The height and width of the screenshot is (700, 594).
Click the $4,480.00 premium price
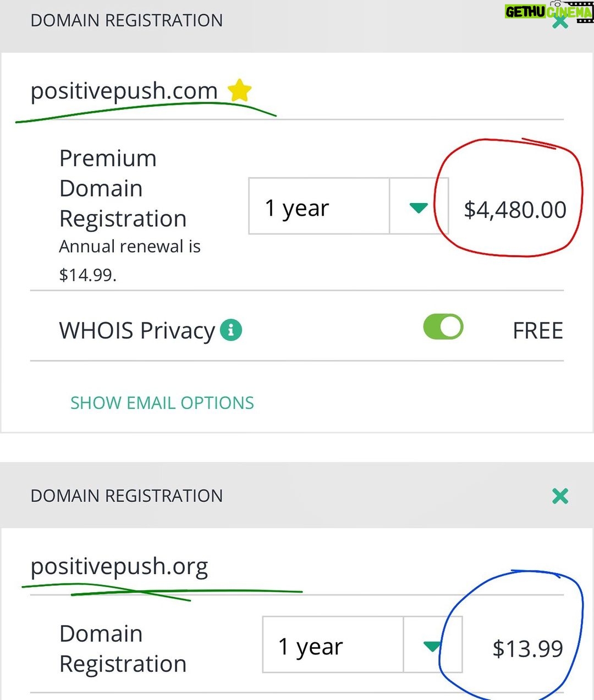[x=515, y=209]
